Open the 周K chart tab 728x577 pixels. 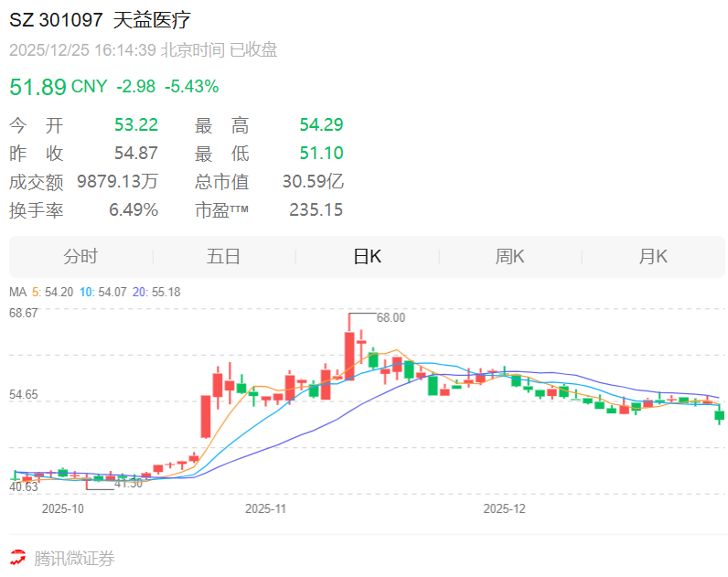tap(509, 256)
